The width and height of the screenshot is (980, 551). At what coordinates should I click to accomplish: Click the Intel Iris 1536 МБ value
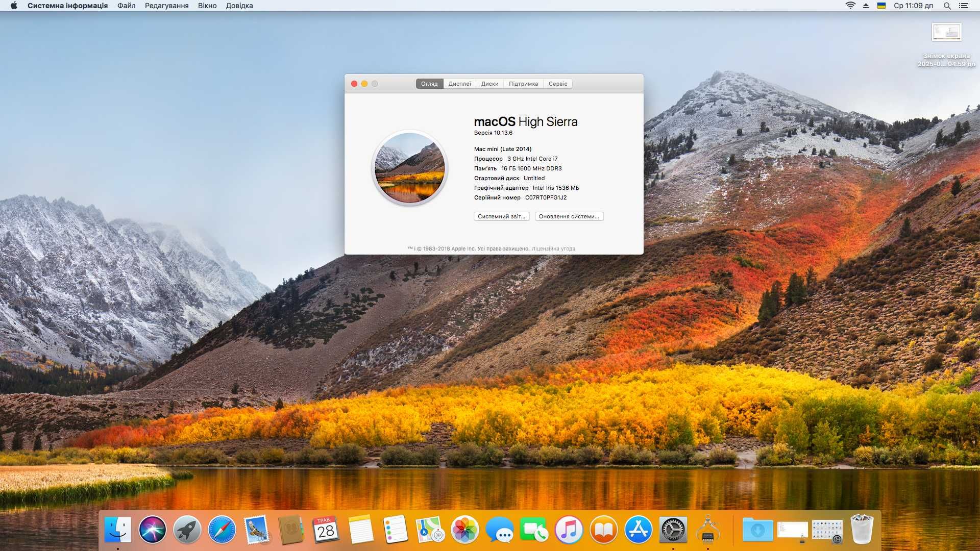[556, 188]
